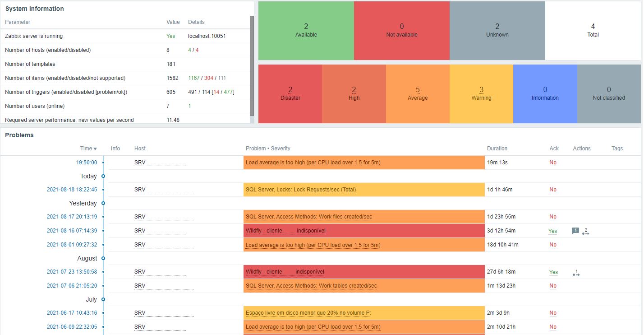Screen dimensions: 644x335
Task: Click Ack Yes for the 2021-07-23 Wildfly problem
Action: pyautogui.click(x=553, y=272)
